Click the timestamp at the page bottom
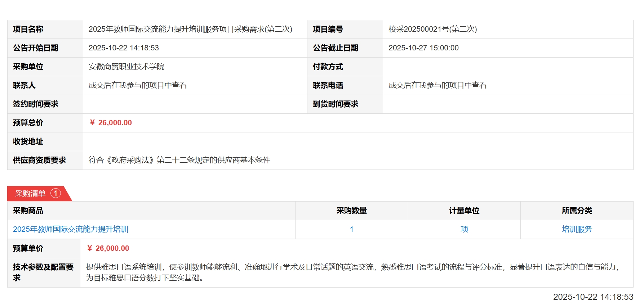The height and width of the screenshot is (307, 644). coord(593,297)
